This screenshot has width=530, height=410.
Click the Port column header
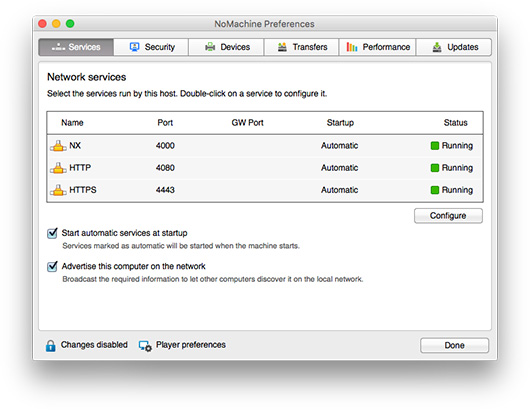[x=165, y=123]
